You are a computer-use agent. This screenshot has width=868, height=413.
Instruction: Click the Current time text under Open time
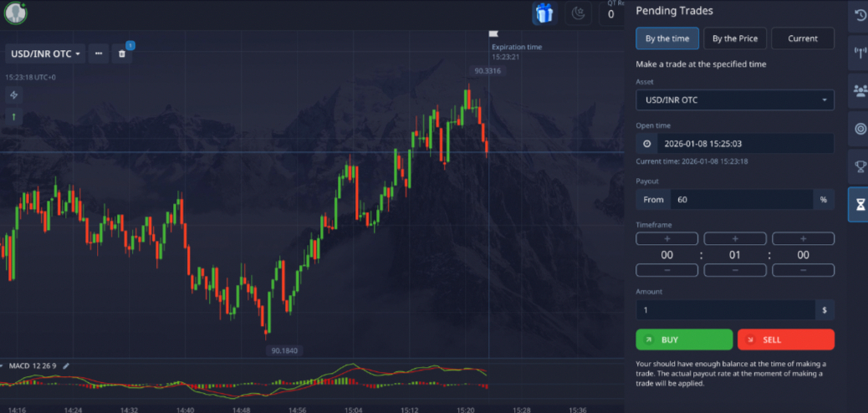tap(692, 161)
